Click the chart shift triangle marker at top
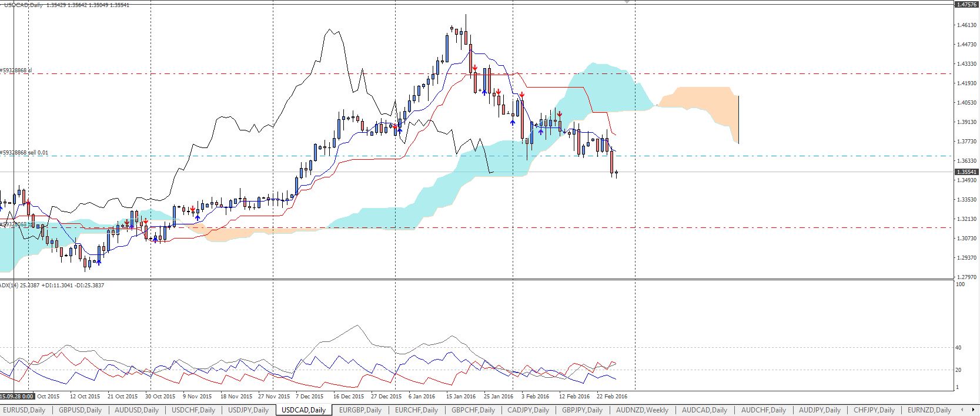Screen dimensions: 980x416 pos(627,2)
